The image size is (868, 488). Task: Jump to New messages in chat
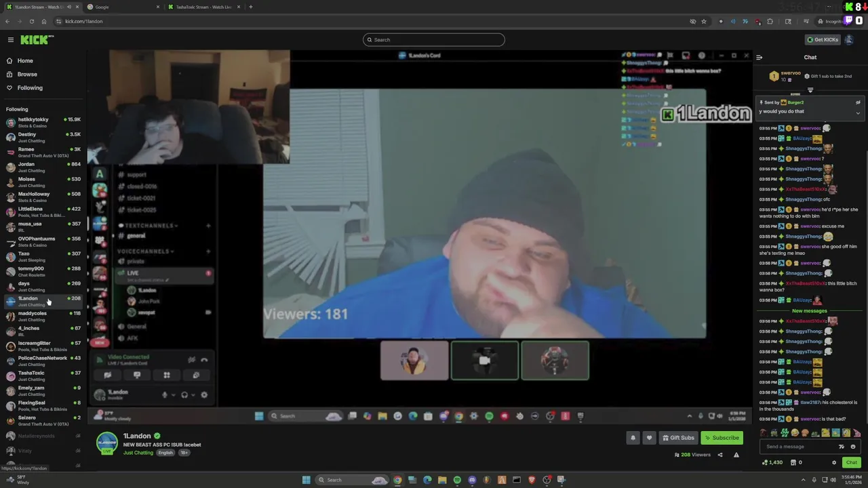(x=810, y=311)
